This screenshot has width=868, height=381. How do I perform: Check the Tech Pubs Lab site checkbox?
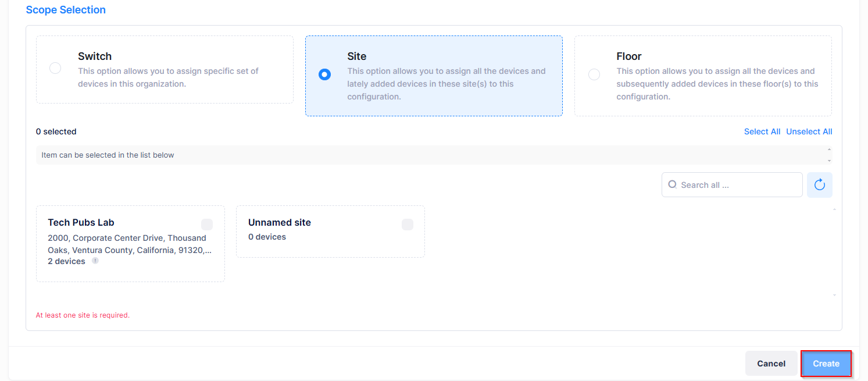(x=207, y=225)
